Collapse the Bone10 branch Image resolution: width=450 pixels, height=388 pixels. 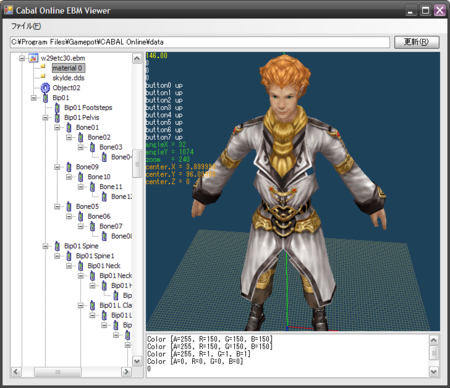tap(69, 177)
